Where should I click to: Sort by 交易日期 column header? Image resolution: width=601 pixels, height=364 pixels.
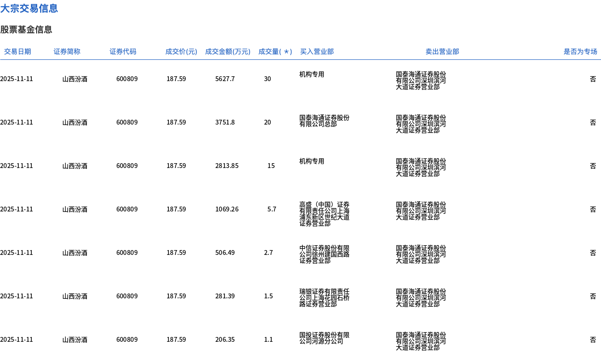click(x=17, y=52)
